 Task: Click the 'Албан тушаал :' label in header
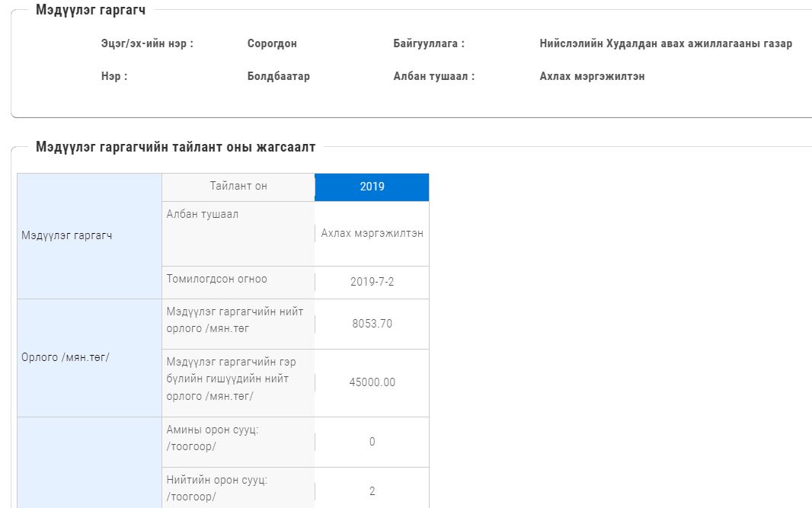pos(434,76)
